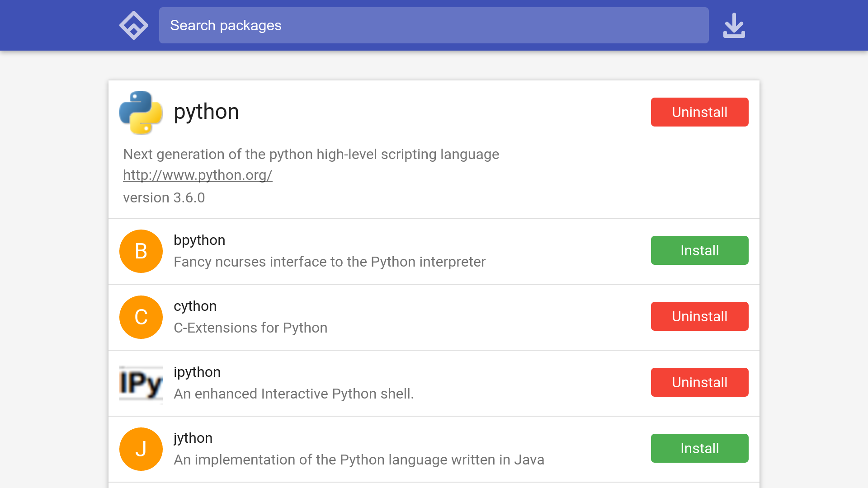Install the bpython package
The image size is (868, 488).
(x=700, y=250)
